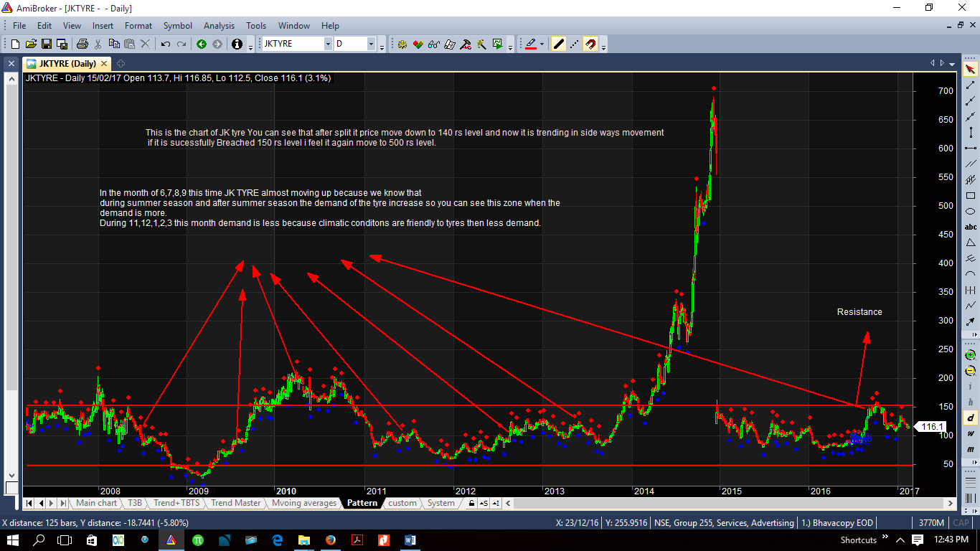
Task: Open symbol Information via the i icon
Action: point(237,44)
